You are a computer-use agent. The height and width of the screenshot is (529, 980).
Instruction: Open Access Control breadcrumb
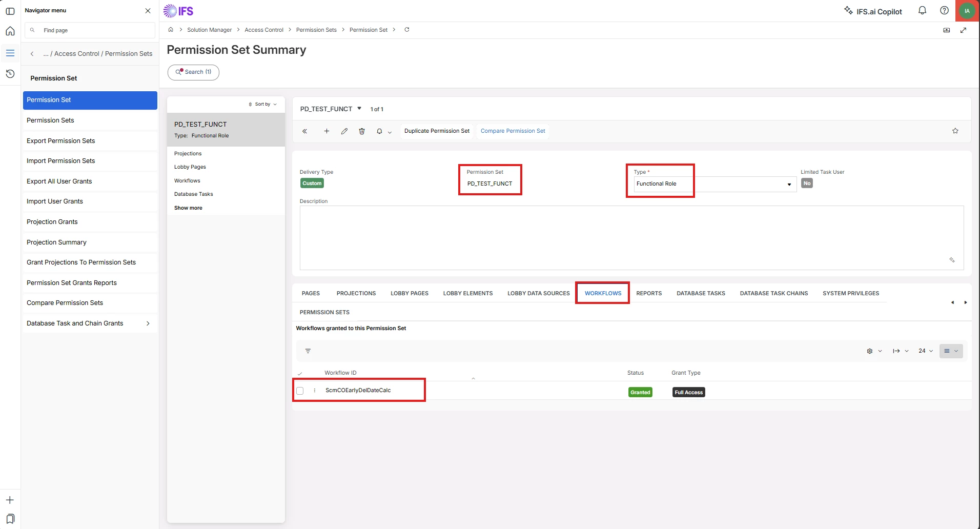coord(264,30)
